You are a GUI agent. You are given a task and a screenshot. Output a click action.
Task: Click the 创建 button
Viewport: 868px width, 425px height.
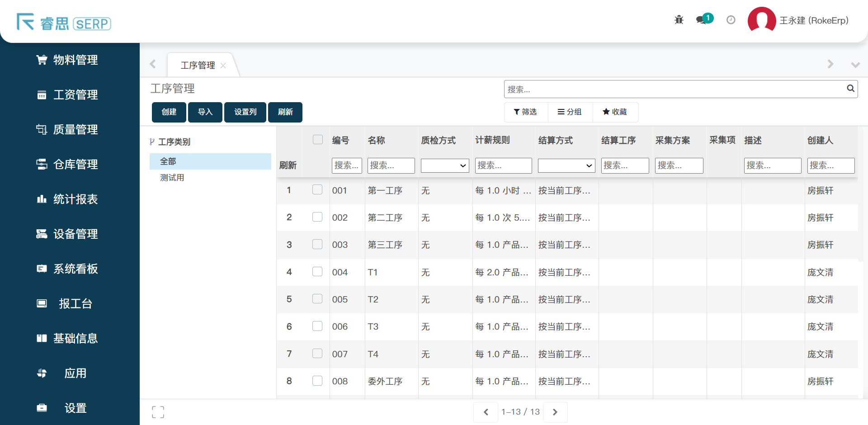coord(169,112)
